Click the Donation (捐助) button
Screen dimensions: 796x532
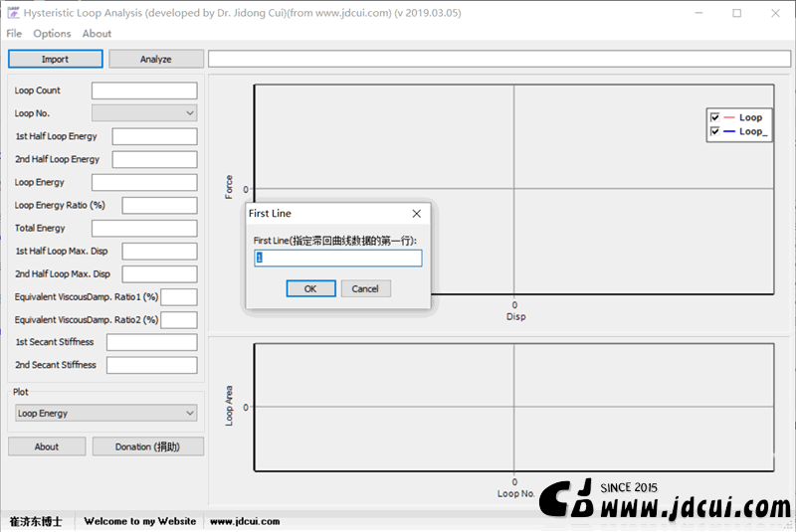(147, 446)
